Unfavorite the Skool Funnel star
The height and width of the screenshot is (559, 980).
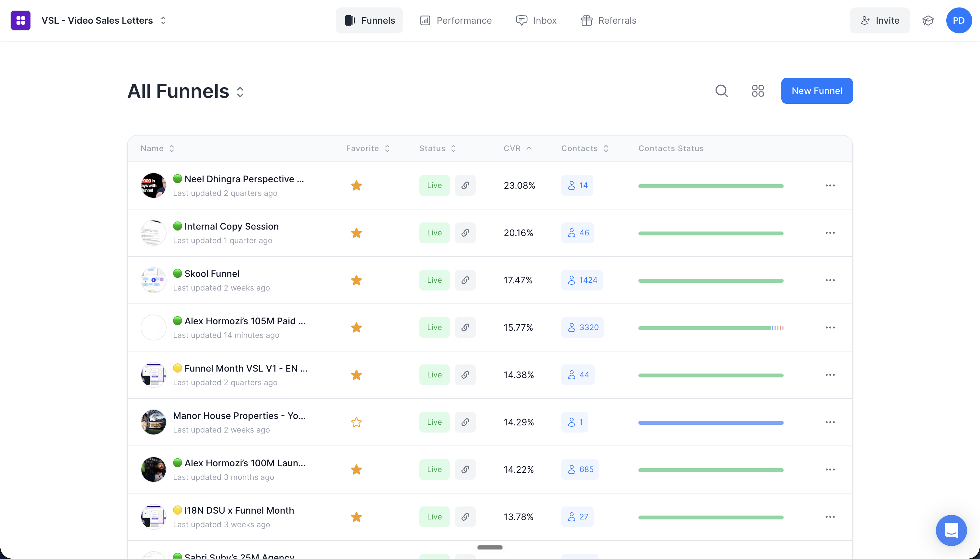(x=356, y=280)
